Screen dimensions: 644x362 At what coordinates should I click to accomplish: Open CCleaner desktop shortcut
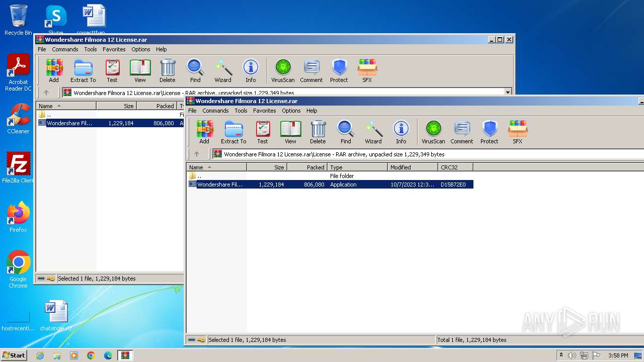pos(18,119)
